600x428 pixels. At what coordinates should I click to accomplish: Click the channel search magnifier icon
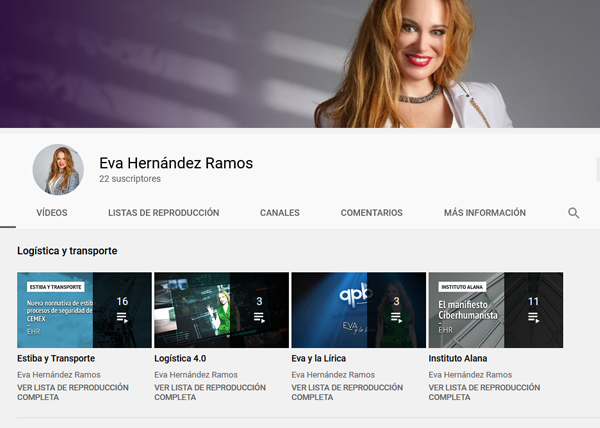[x=573, y=213]
